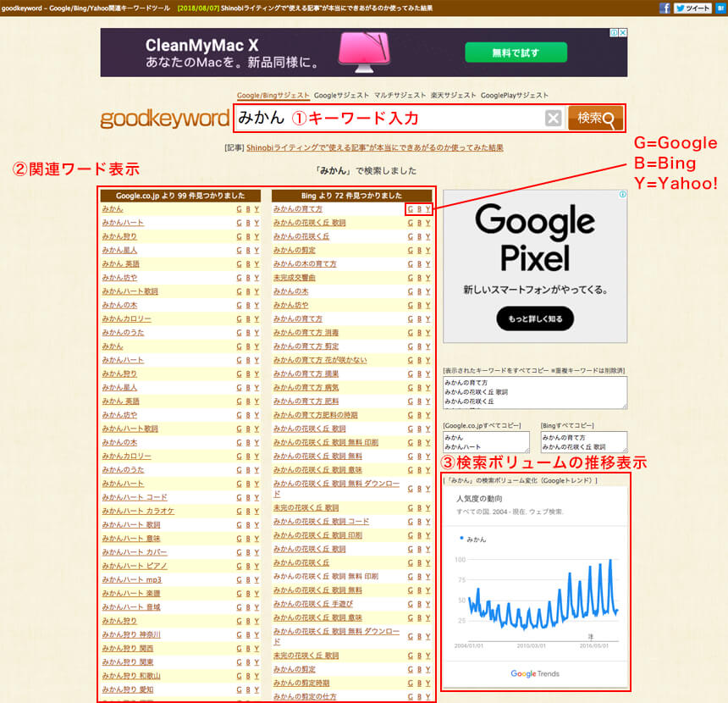Image resolution: width=728 pixels, height=703 pixels.
Task: Switch to the Googleサジェスト tab
Action: pyautogui.click(x=341, y=95)
